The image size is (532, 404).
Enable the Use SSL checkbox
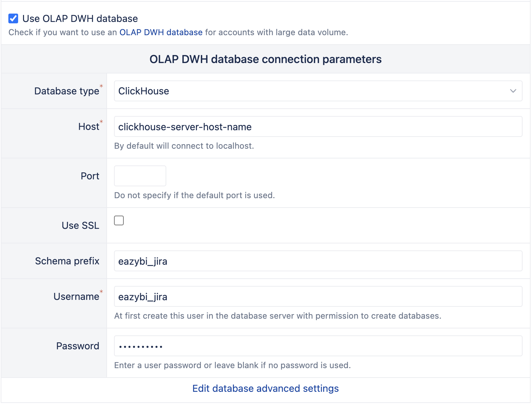[x=119, y=220]
